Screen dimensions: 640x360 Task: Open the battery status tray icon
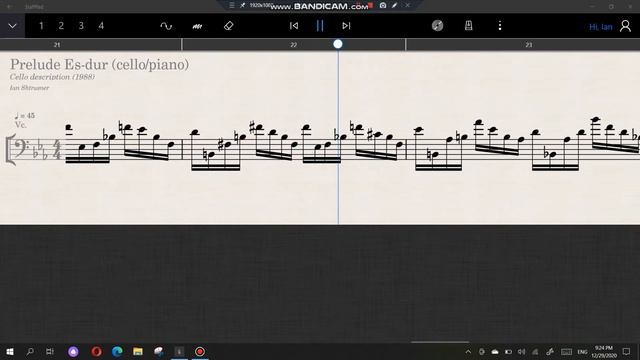(508, 352)
